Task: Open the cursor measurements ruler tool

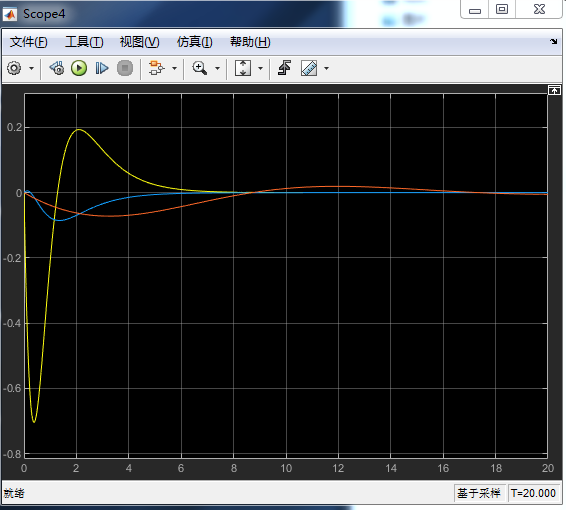Action: tap(309, 68)
